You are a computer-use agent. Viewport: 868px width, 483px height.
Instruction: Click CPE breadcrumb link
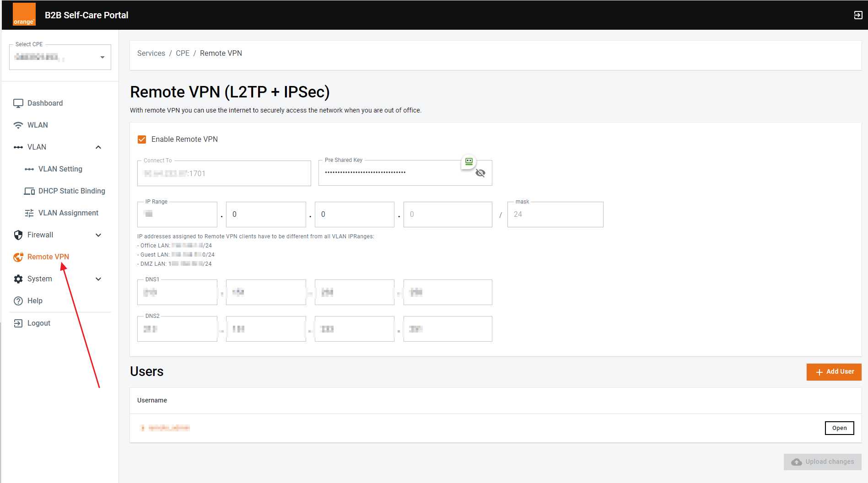coord(183,54)
